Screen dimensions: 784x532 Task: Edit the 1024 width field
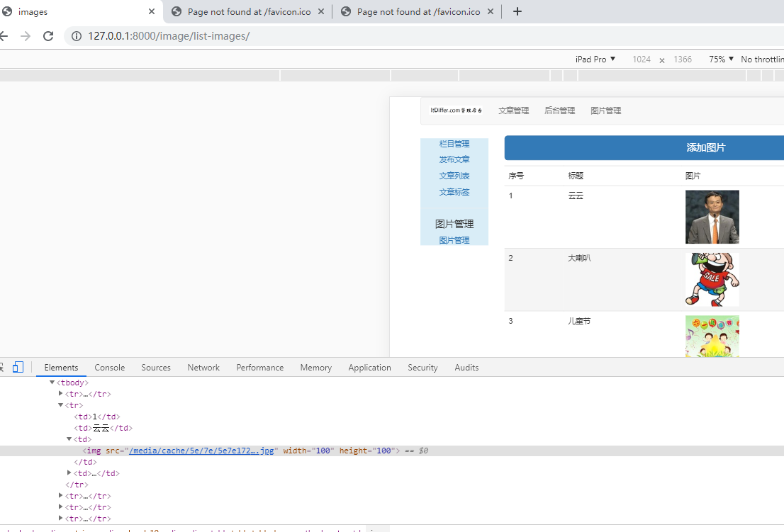pos(642,59)
